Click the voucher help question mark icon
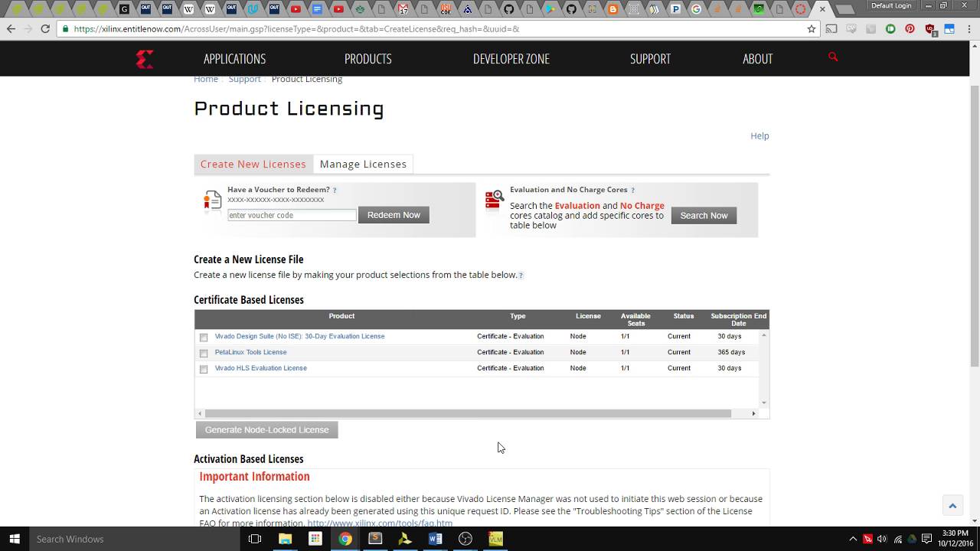This screenshot has height=551, width=980. tap(335, 191)
